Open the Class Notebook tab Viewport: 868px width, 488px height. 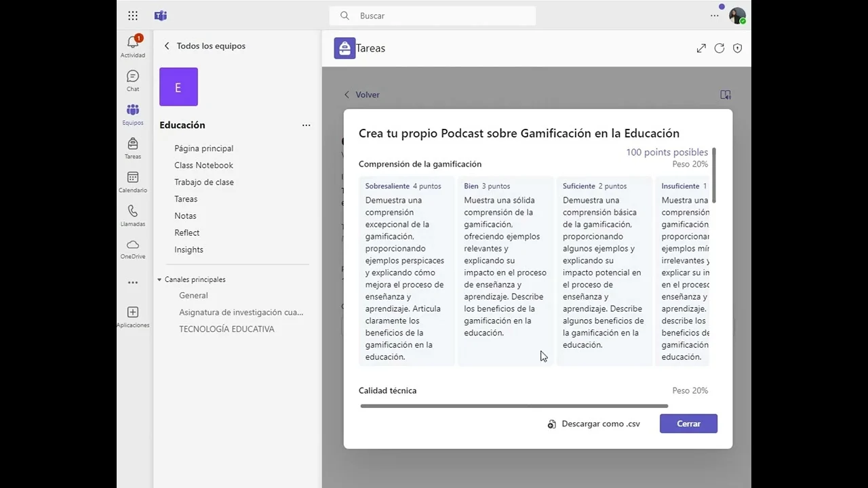click(203, 165)
